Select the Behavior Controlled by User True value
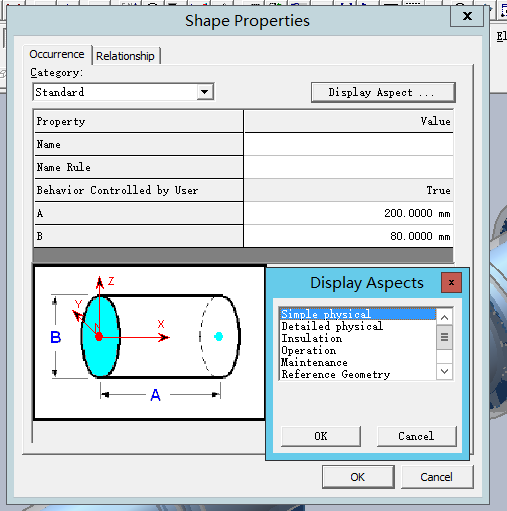The image size is (507, 511). 349,190
